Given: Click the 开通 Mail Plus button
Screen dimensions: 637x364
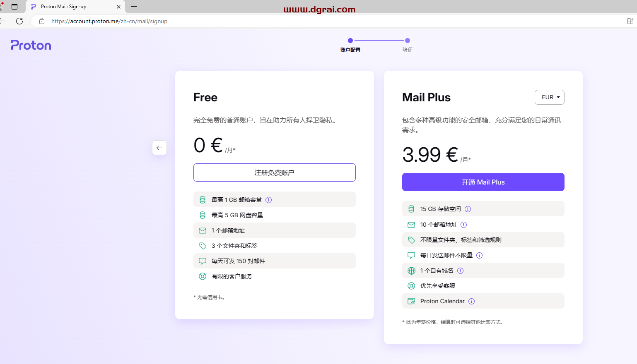Looking at the screenshot, I should 483,182.
